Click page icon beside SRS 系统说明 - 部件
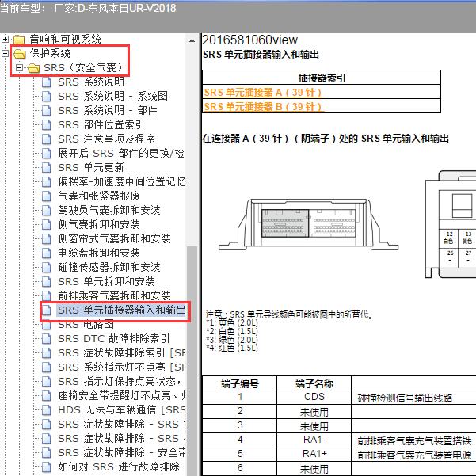 pos(47,111)
